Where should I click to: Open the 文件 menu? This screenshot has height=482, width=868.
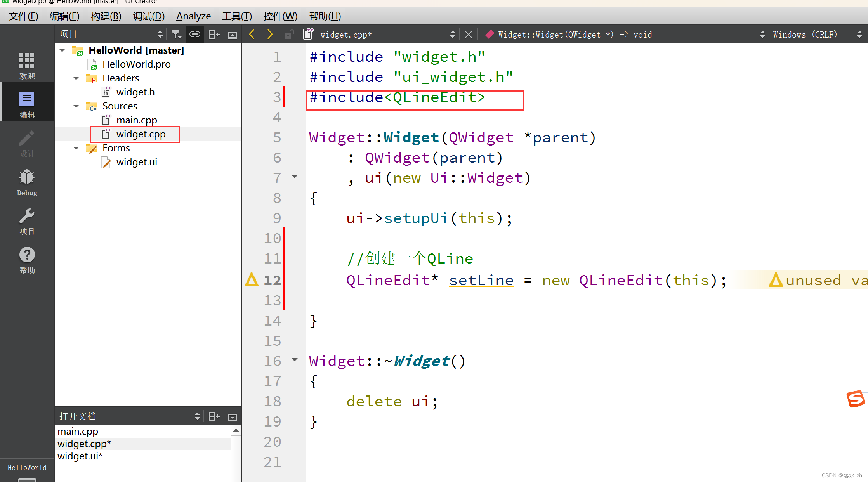click(22, 16)
